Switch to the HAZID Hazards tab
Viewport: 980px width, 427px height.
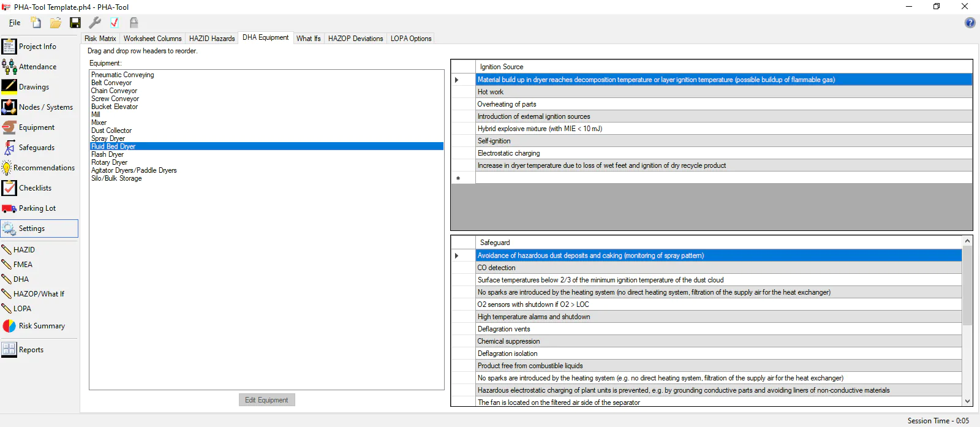coord(212,39)
